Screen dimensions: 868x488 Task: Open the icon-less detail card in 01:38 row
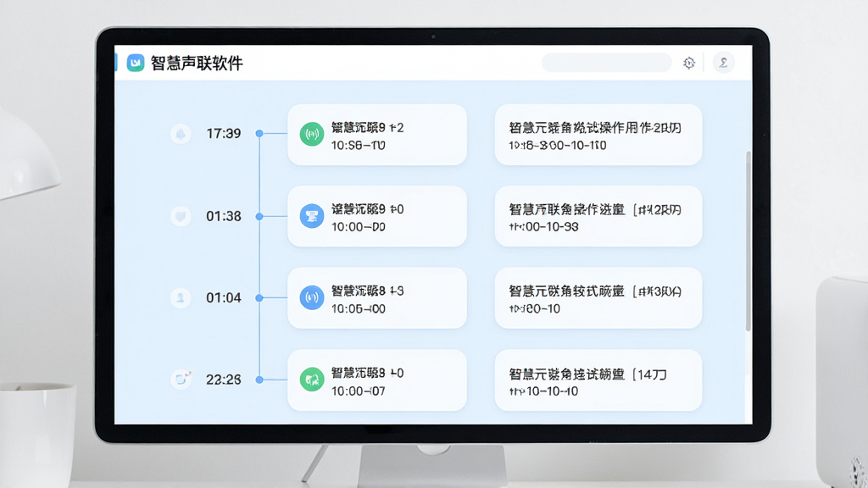click(x=598, y=216)
